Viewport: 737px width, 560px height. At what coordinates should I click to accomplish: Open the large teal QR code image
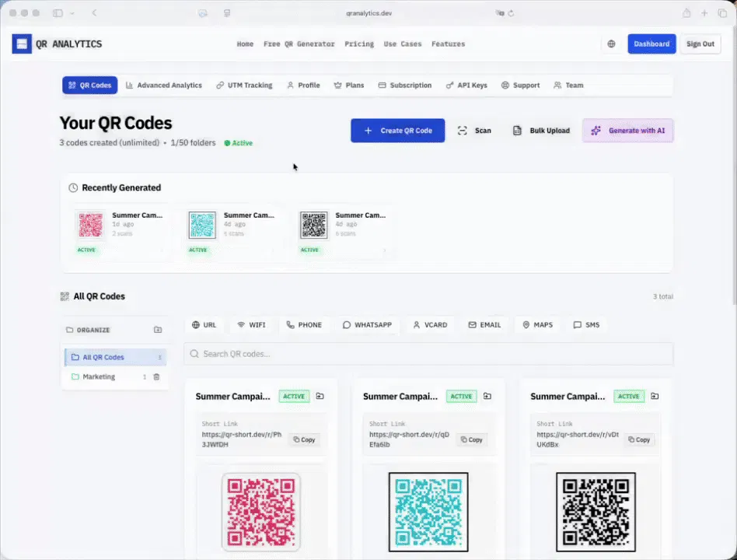tap(428, 512)
